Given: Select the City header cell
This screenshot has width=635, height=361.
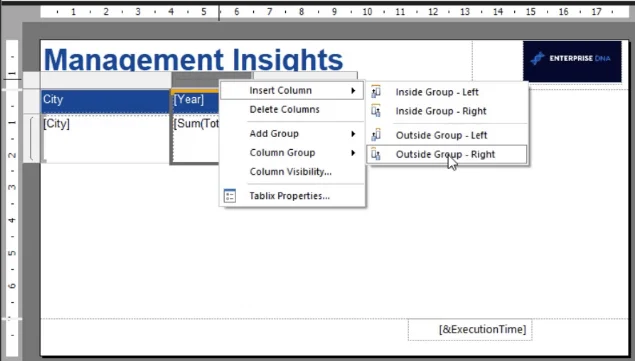Looking at the screenshot, I should click(x=105, y=101).
